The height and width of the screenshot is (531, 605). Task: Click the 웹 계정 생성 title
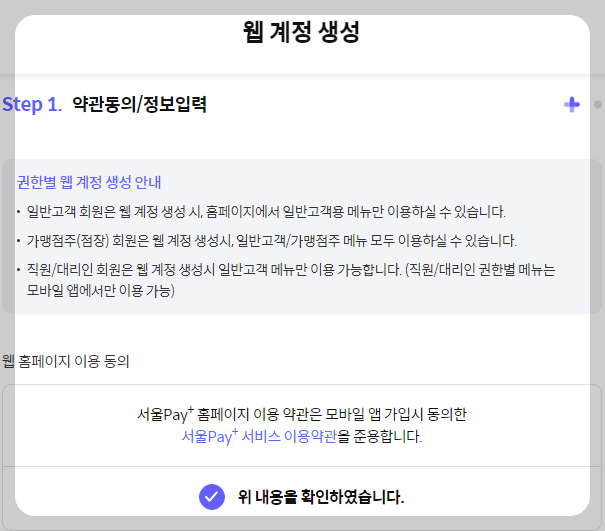coord(301,32)
